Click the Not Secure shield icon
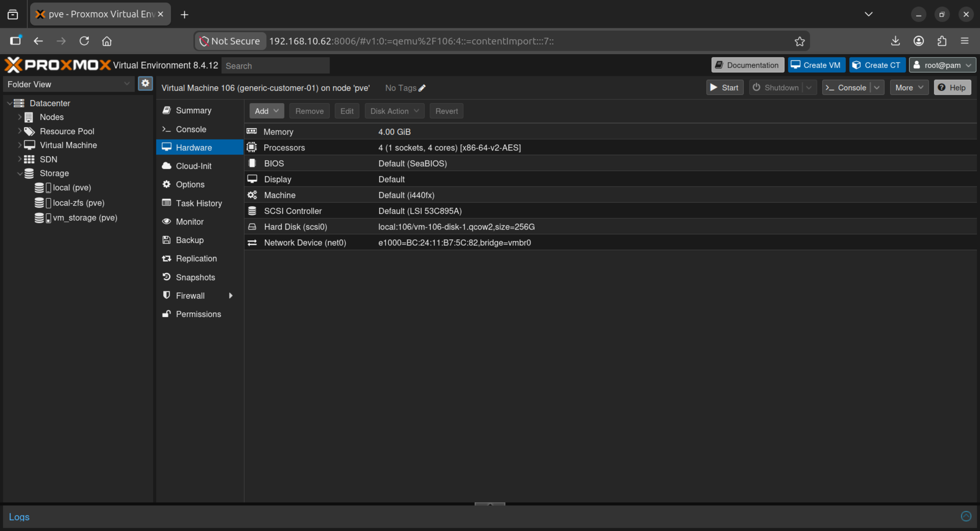 point(204,41)
